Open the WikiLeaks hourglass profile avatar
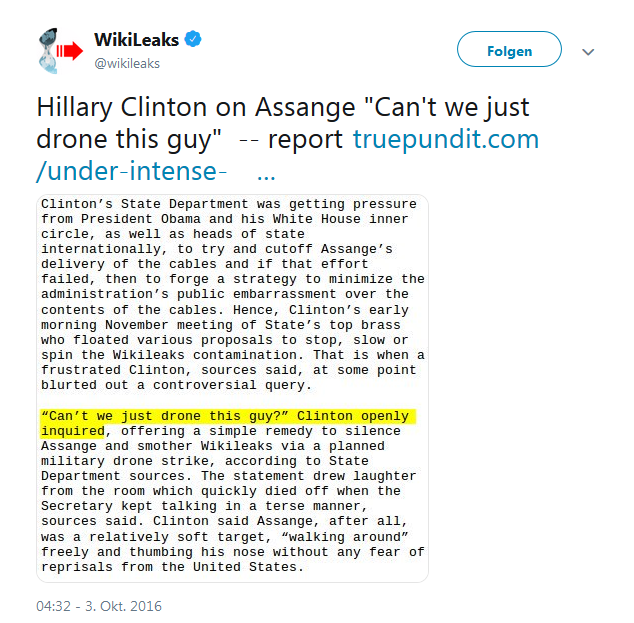This screenshot has width=634, height=623. pos(61,51)
